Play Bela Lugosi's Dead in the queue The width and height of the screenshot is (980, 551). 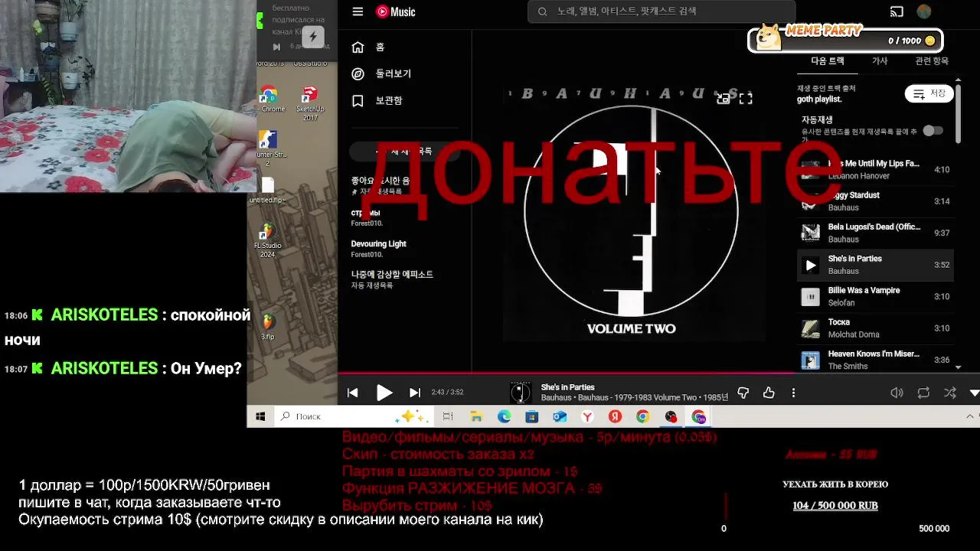875,233
